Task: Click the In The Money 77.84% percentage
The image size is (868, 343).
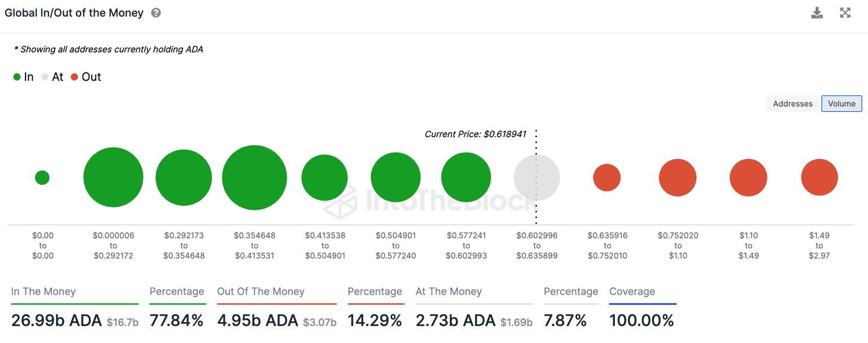Action: pos(176,320)
